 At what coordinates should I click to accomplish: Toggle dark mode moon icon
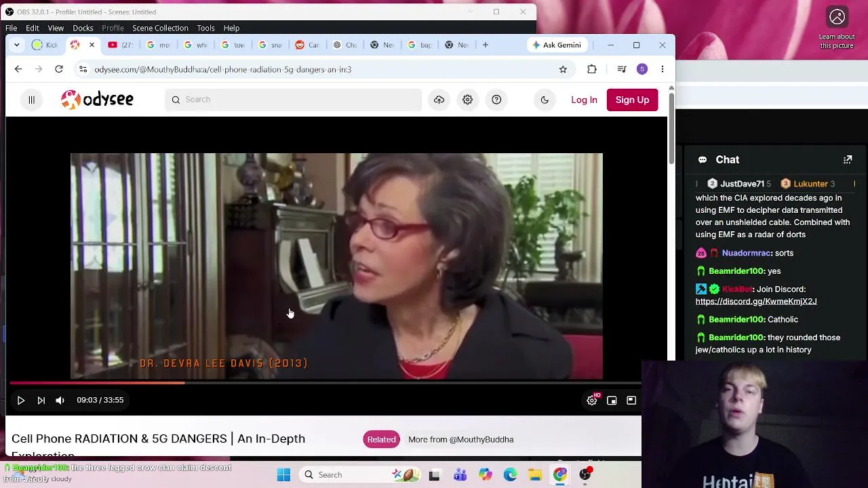545,100
